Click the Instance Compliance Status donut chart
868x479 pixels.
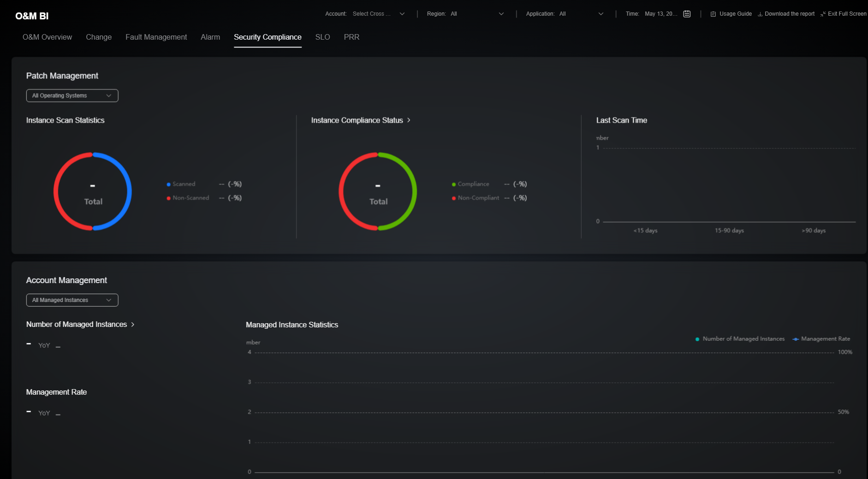click(378, 191)
